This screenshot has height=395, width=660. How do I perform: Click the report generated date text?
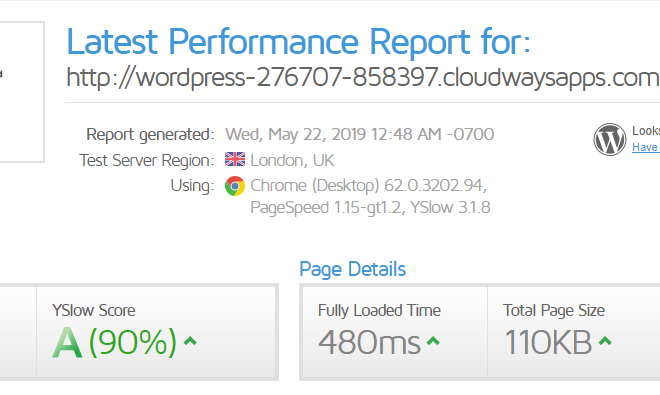(x=359, y=134)
